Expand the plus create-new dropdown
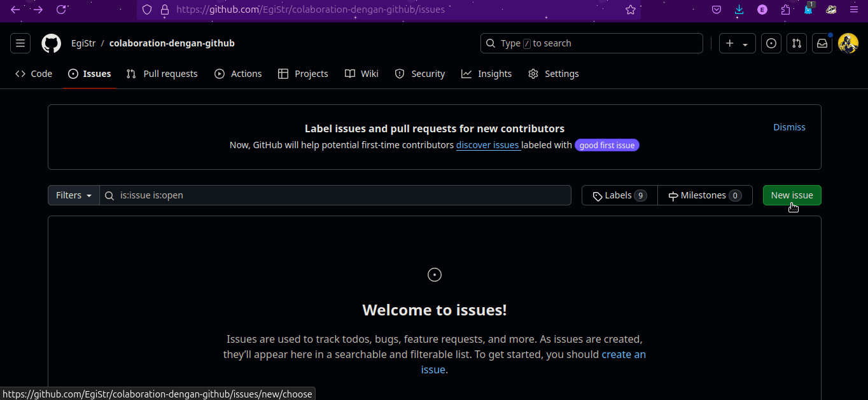 click(738, 43)
